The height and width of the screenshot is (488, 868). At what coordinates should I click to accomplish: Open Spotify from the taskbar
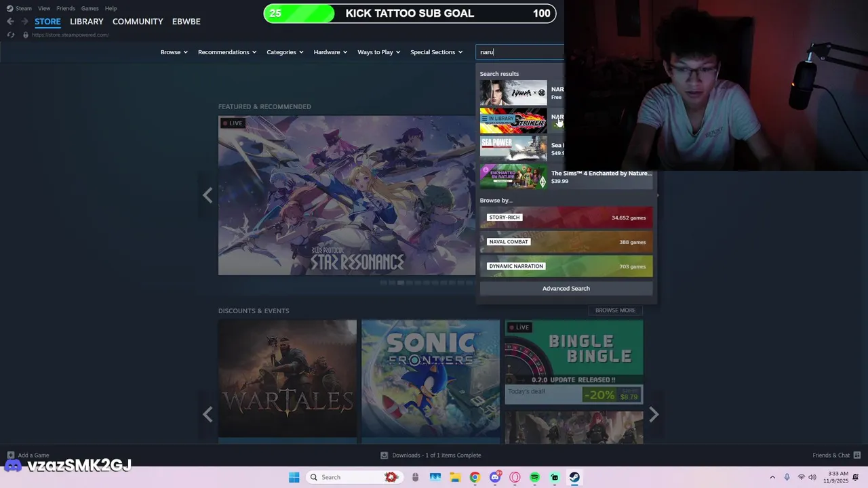534,477
